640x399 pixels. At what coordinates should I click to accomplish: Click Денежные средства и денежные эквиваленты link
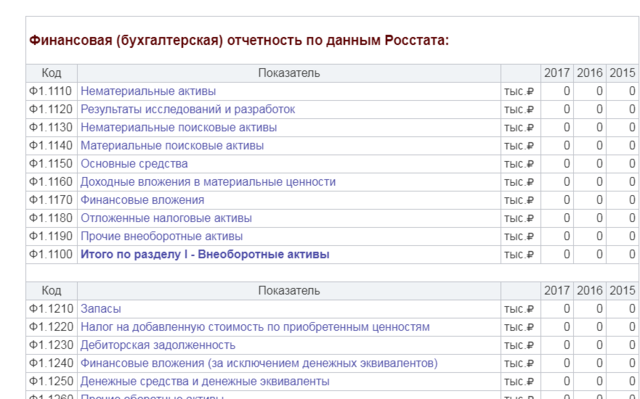click(205, 381)
